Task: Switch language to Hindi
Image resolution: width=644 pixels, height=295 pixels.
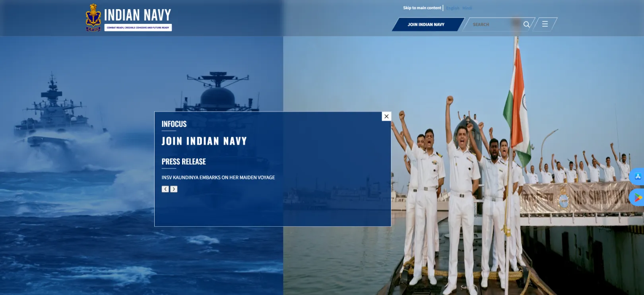Action: (x=467, y=8)
